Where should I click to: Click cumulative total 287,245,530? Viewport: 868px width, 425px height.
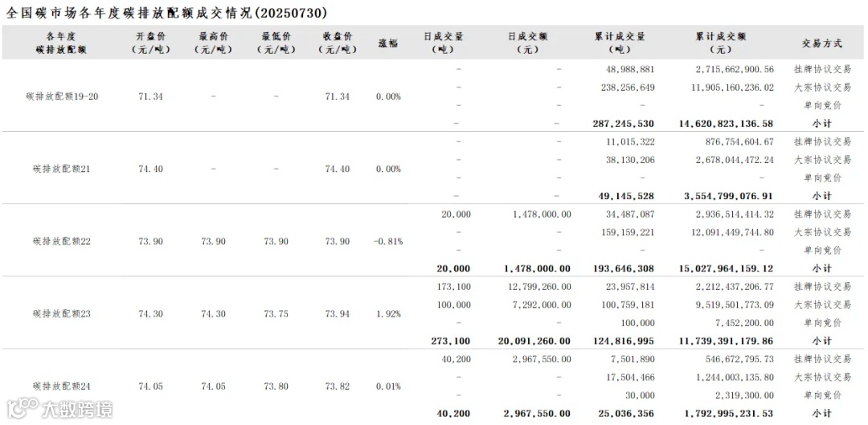tap(623, 124)
